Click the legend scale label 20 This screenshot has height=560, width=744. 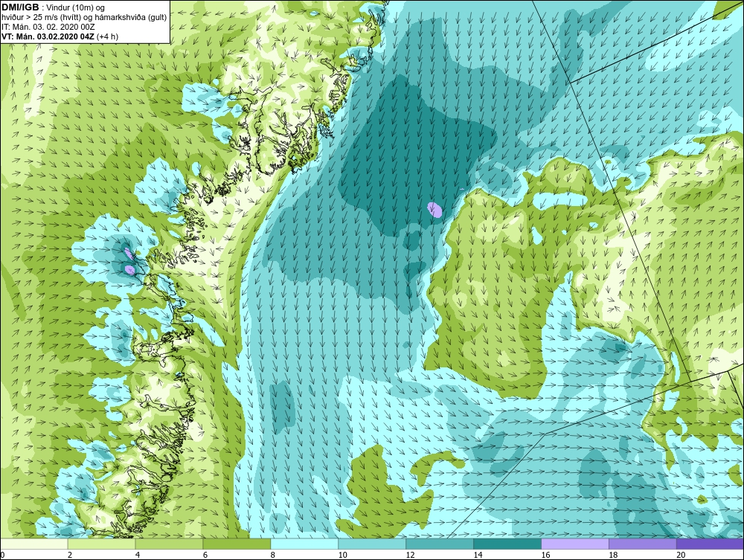(681, 555)
